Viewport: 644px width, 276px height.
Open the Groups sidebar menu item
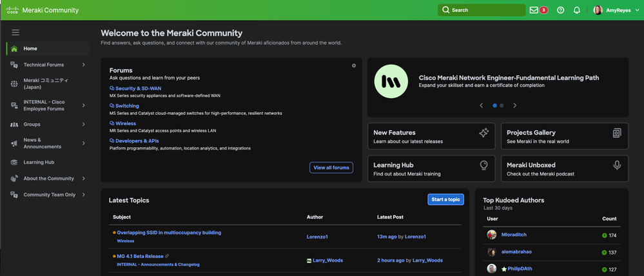click(x=32, y=124)
